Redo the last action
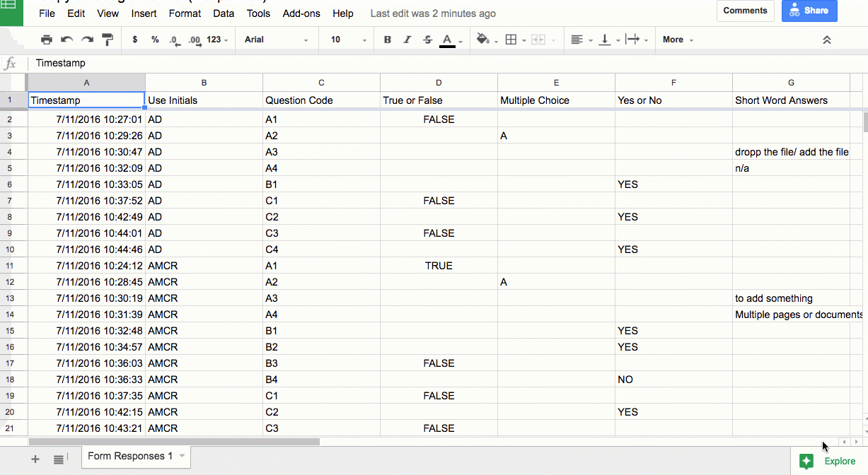 (87, 40)
